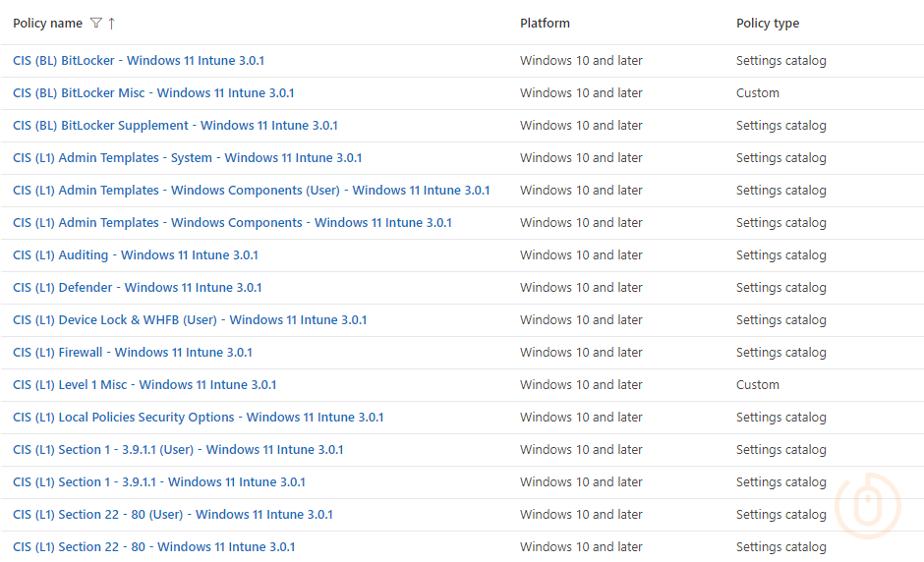Viewport: 924px width, 562px height.
Task: Open CIS (L1) Admin Templates - System policy
Action: click(x=187, y=158)
